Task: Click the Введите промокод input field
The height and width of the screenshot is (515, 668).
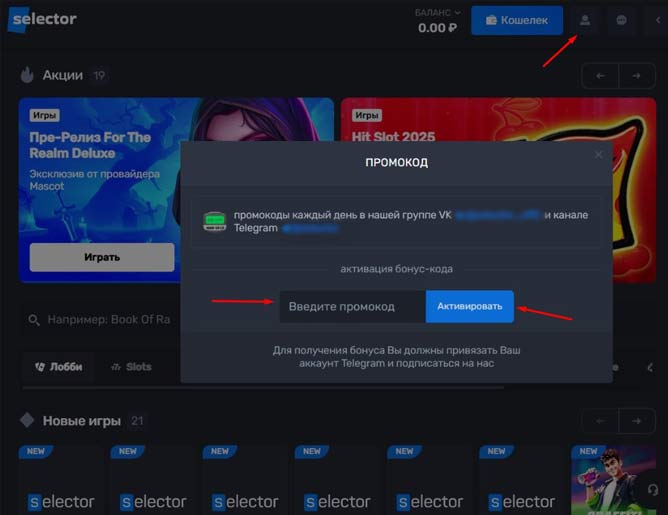Action: 352,306
